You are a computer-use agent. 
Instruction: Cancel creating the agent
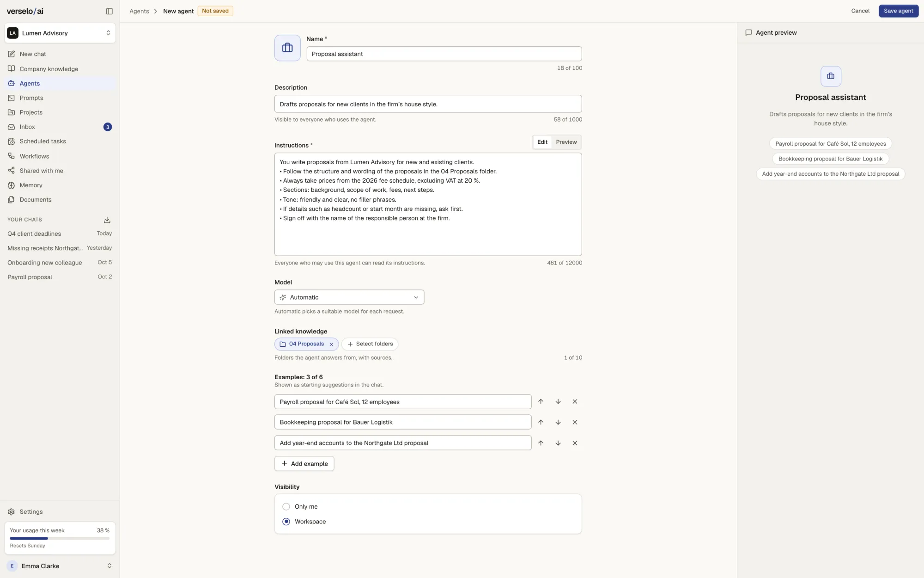tap(860, 11)
